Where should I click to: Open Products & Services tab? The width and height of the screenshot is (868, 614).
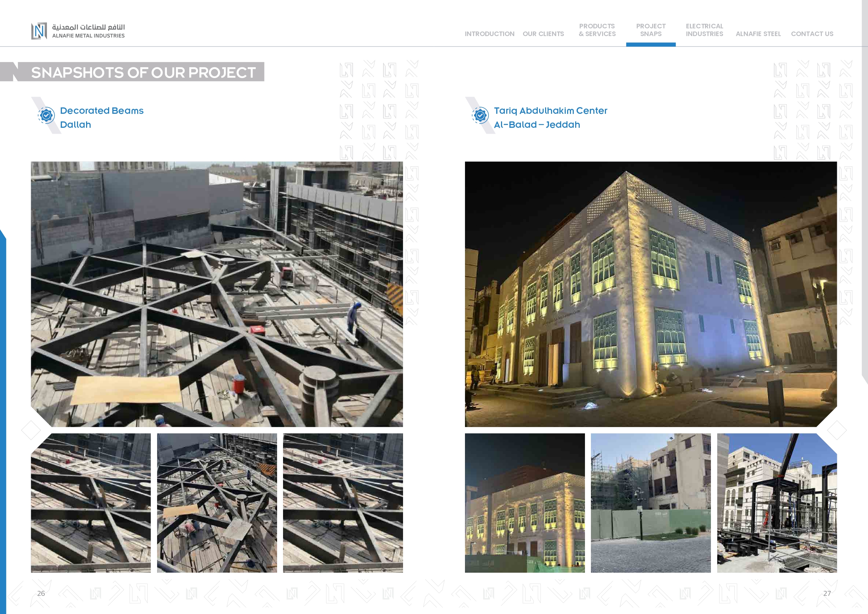click(597, 30)
